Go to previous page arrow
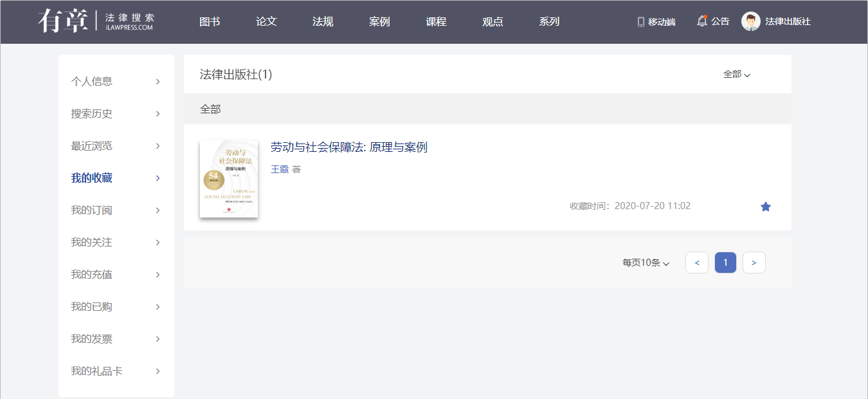Image resolution: width=868 pixels, height=399 pixels. click(x=697, y=263)
